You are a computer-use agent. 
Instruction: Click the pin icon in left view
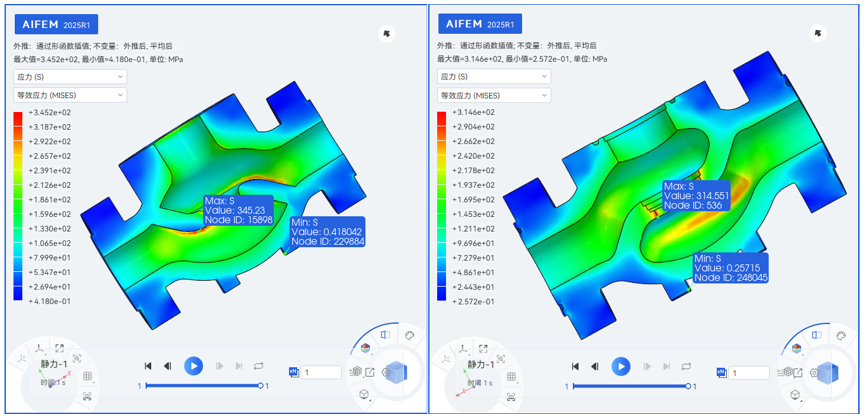(387, 34)
